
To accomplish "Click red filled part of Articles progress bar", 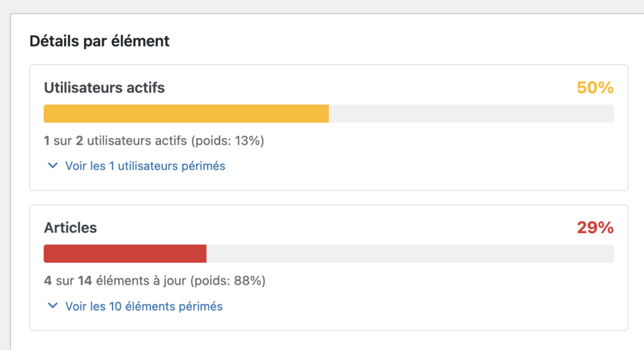I will 125,254.
